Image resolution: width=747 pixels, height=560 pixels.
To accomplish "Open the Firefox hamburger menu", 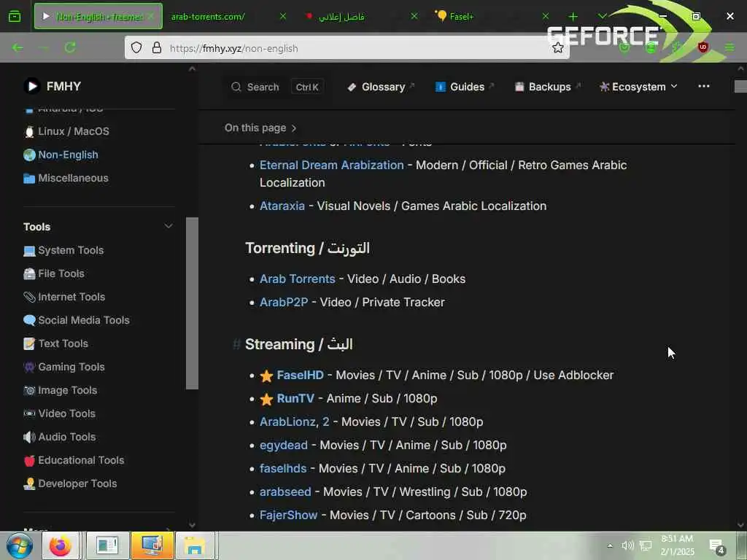I will [x=729, y=47].
